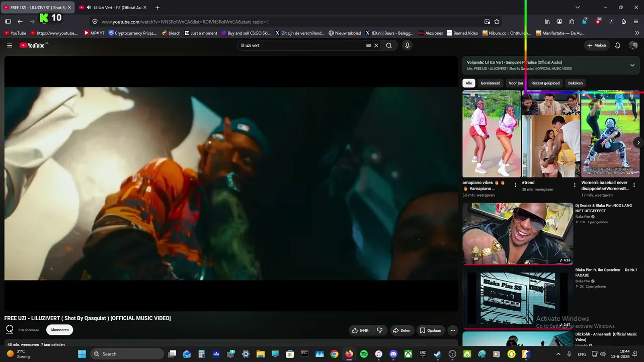The image size is (644, 362).
Task: Open Spotify from the taskbar
Action: point(364,354)
